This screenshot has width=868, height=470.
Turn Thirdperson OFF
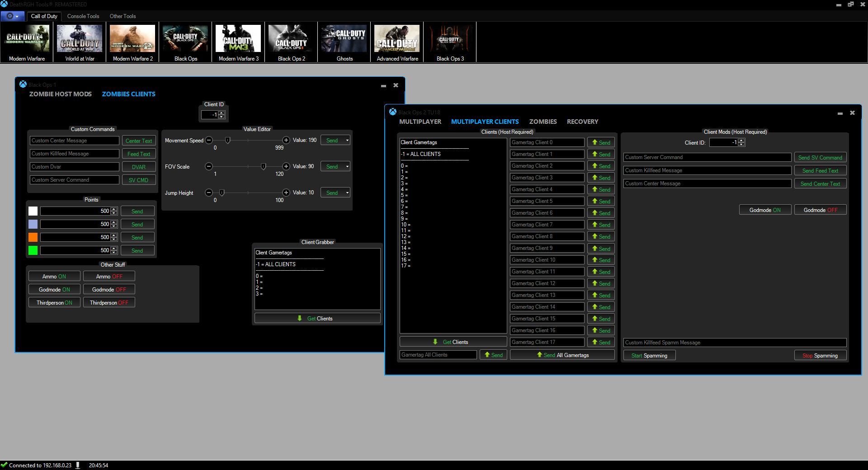pos(109,303)
